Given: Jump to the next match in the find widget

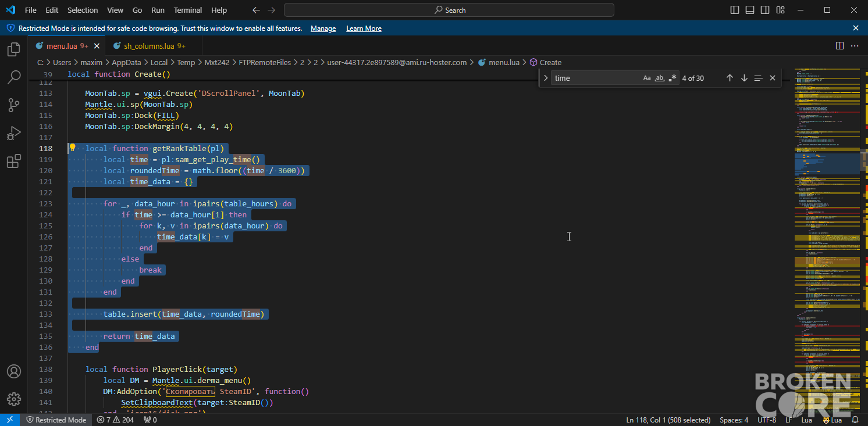Looking at the screenshot, I should pyautogui.click(x=744, y=78).
